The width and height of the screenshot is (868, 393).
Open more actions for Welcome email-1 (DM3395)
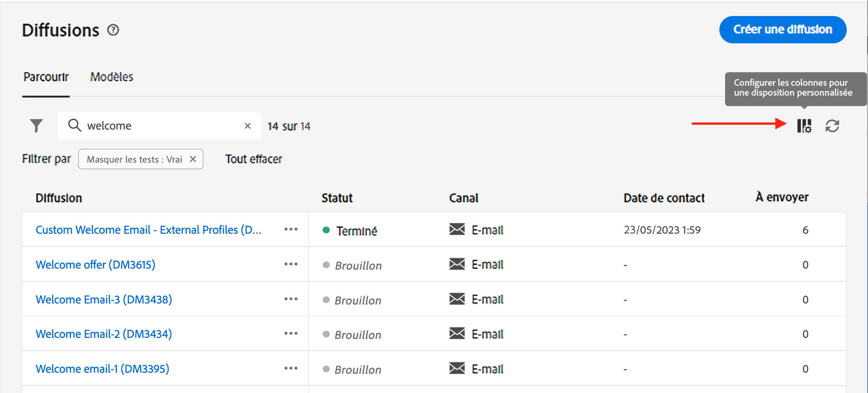coord(291,368)
